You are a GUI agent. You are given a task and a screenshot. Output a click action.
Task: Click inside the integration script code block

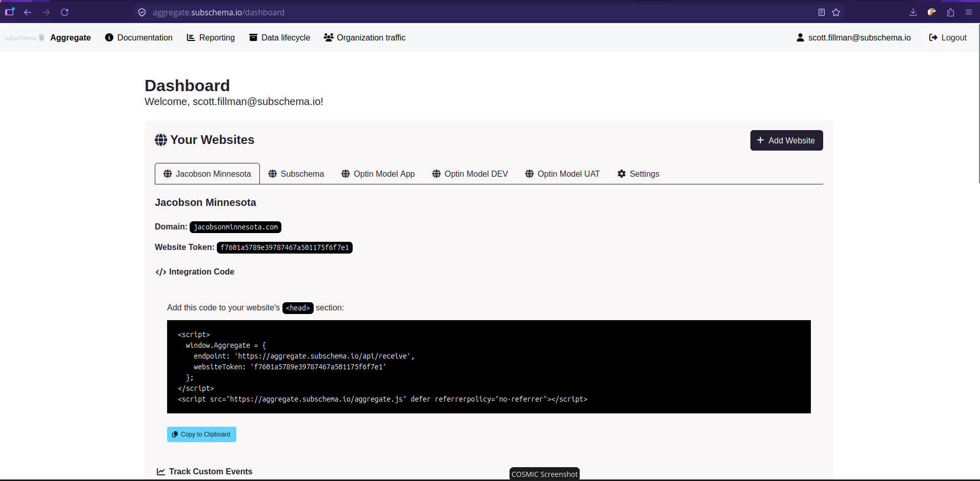489,367
